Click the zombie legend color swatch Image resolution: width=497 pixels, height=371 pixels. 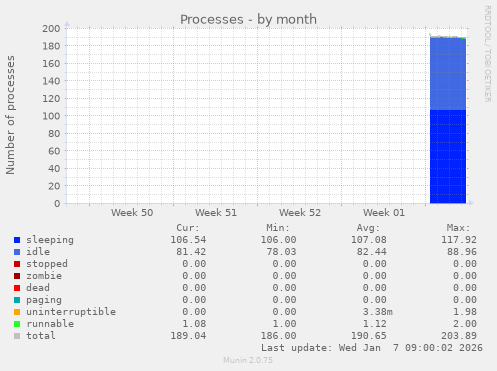[17, 276]
